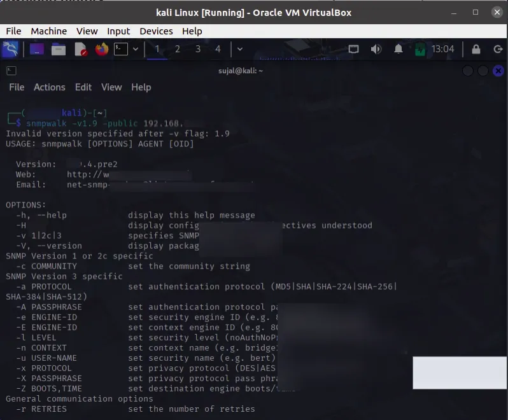Click the purple desktop icon in panel
This screenshot has width=508, height=420.
[x=37, y=49]
